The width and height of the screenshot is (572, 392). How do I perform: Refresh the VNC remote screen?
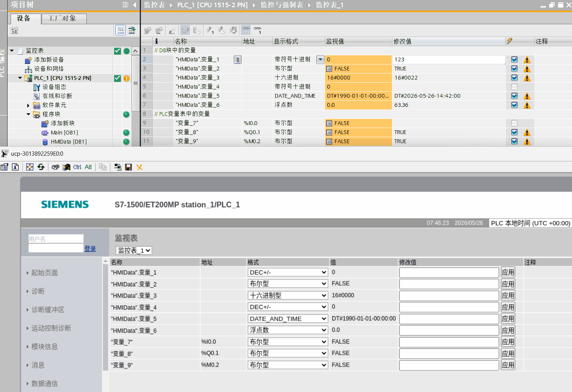pyautogui.click(x=41, y=167)
